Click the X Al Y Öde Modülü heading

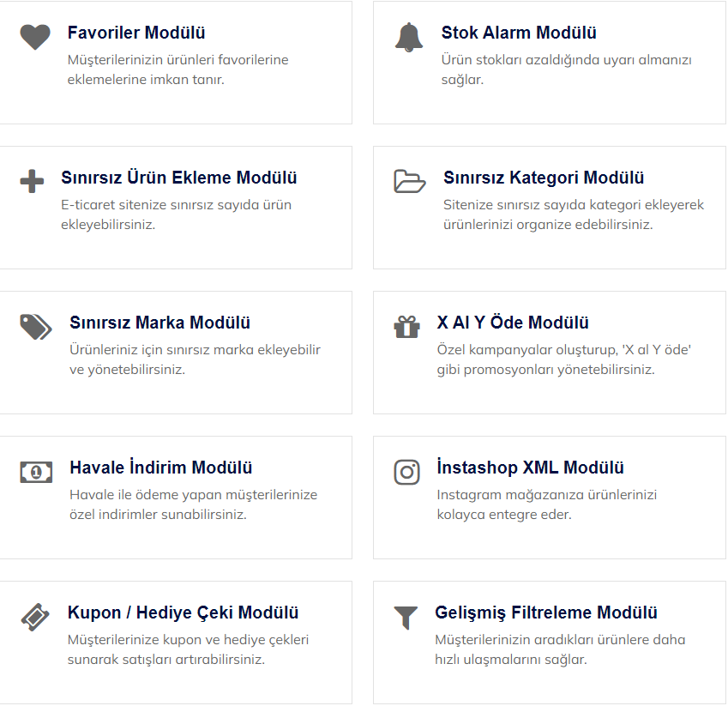tap(513, 323)
